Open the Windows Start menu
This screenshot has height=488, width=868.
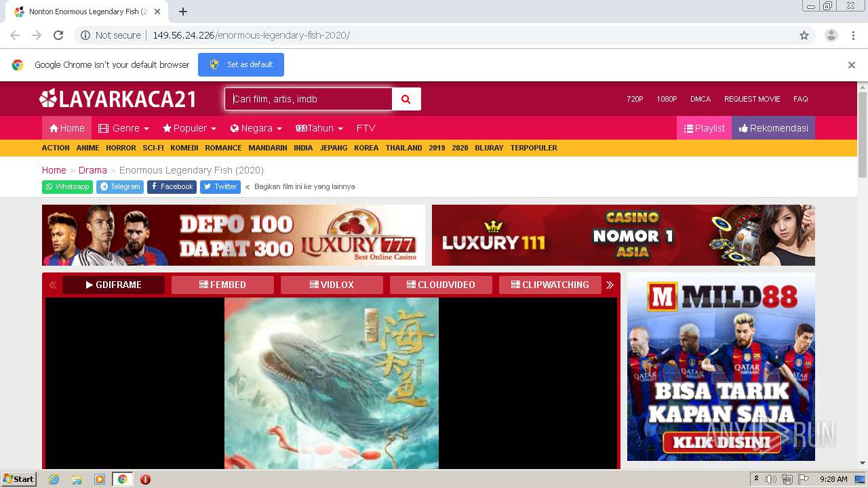[x=18, y=479]
